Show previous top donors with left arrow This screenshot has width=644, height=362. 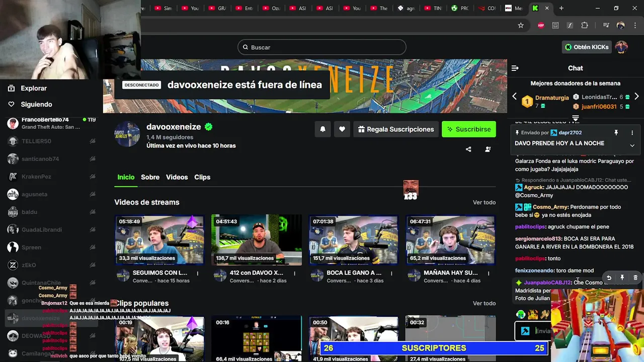coord(514,97)
